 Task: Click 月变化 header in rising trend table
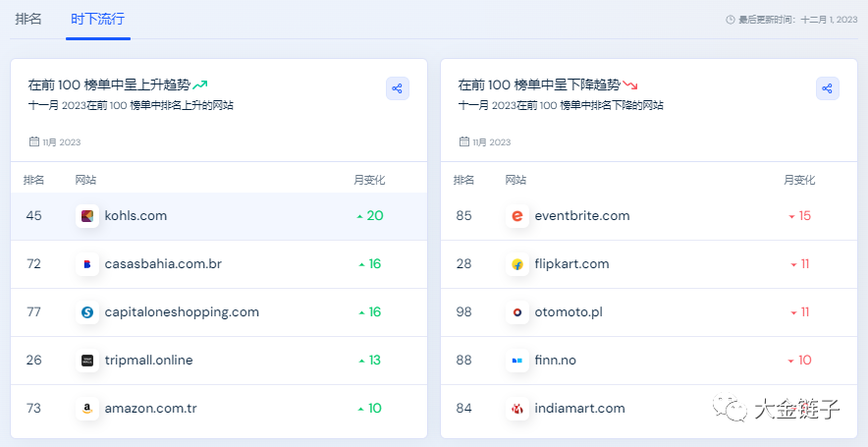(369, 180)
